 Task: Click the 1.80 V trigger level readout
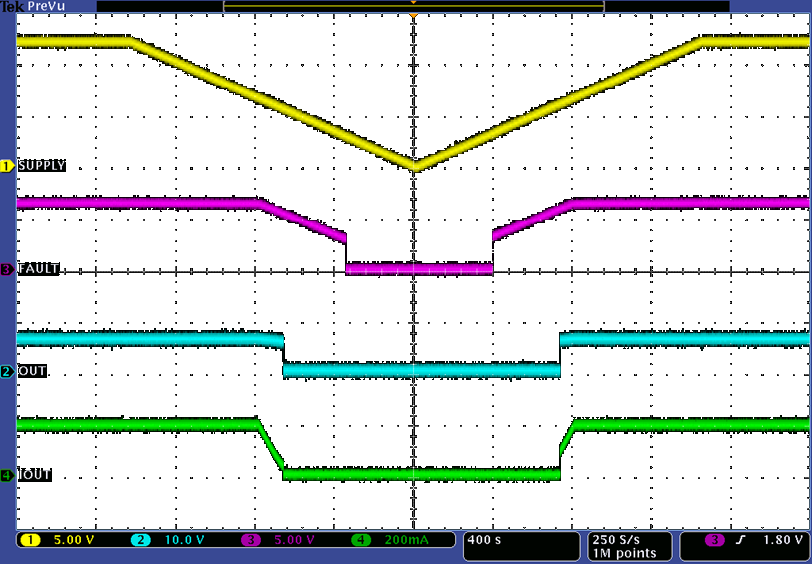782,540
